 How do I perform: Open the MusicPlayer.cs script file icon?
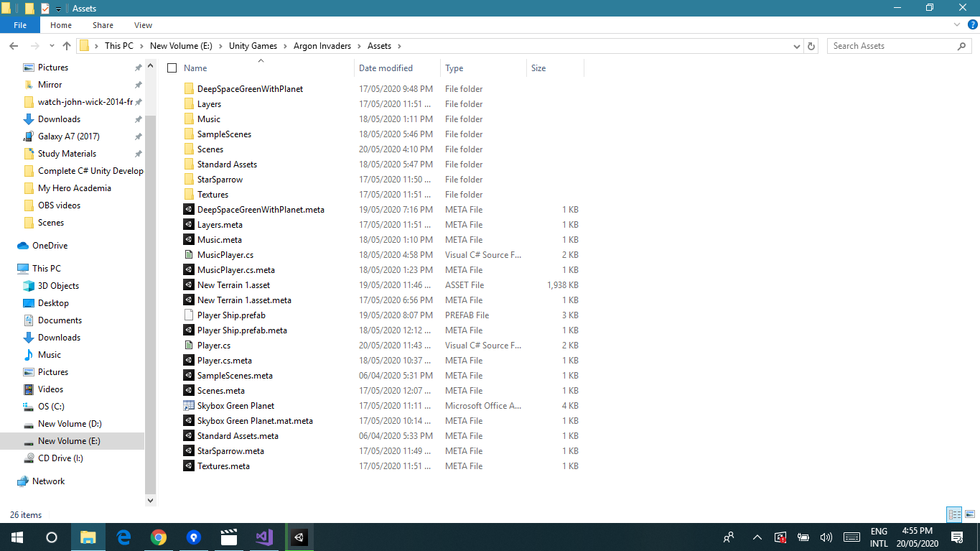[189, 255]
